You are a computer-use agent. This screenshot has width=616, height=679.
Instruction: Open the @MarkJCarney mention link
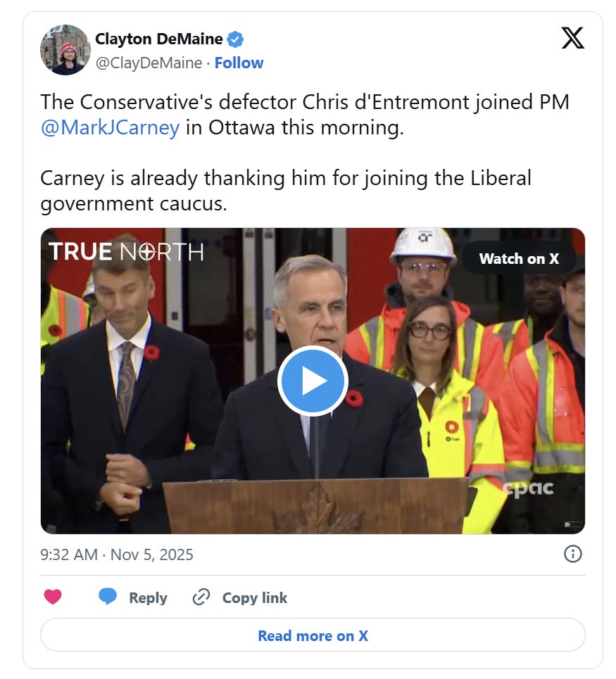110,127
